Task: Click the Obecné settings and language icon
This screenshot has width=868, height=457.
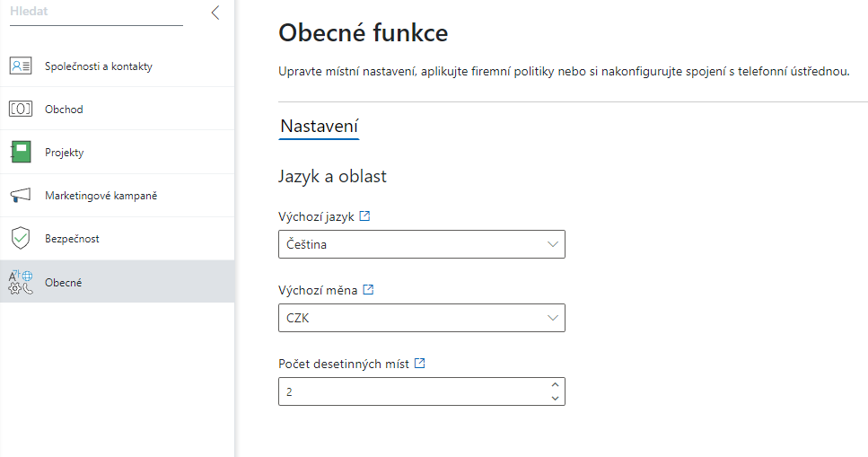Action: [x=21, y=282]
